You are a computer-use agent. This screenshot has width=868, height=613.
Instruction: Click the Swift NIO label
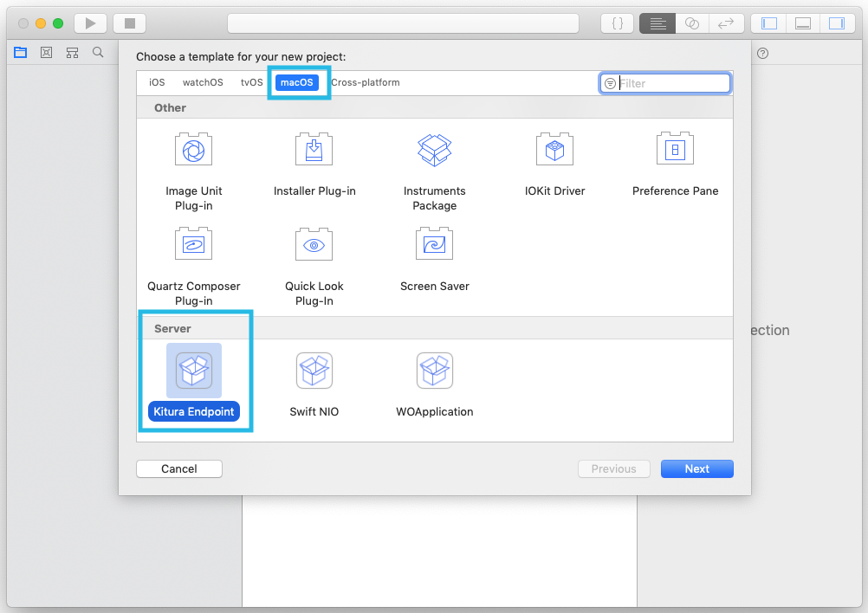[x=314, y=411]
